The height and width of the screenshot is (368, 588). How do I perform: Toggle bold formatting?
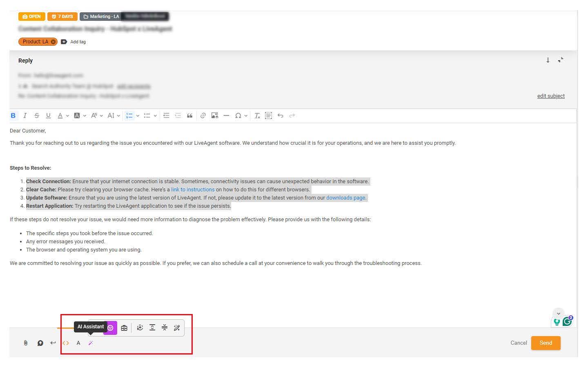point(13,115)
